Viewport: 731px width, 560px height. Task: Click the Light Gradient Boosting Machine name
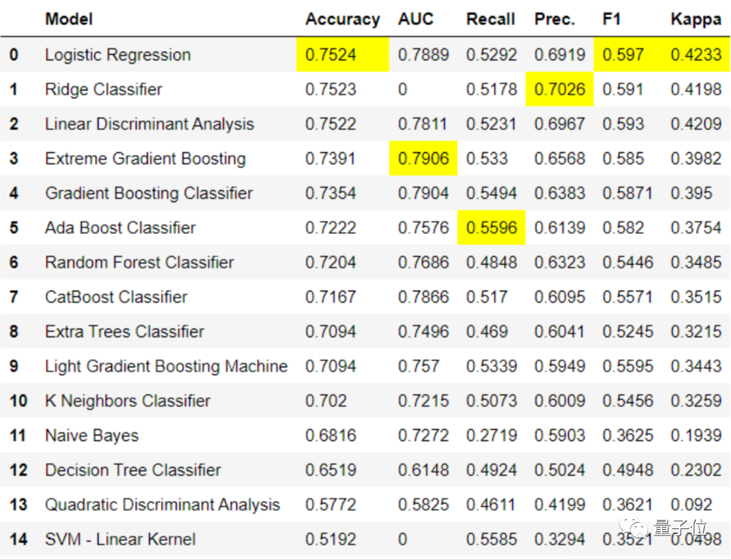point(166,366)
